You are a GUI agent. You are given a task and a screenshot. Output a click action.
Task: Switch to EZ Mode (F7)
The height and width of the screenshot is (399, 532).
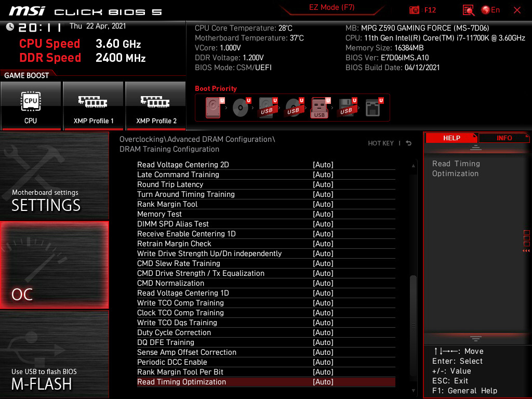tap(332, 7)
